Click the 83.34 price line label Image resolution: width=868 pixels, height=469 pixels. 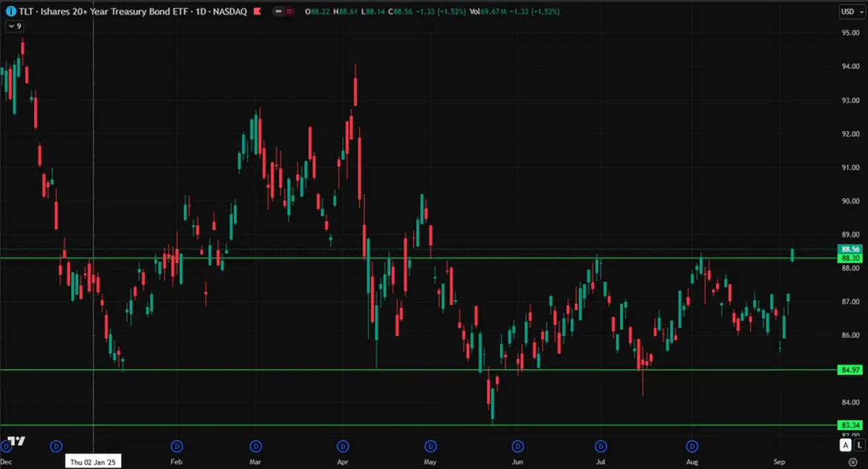851,425
